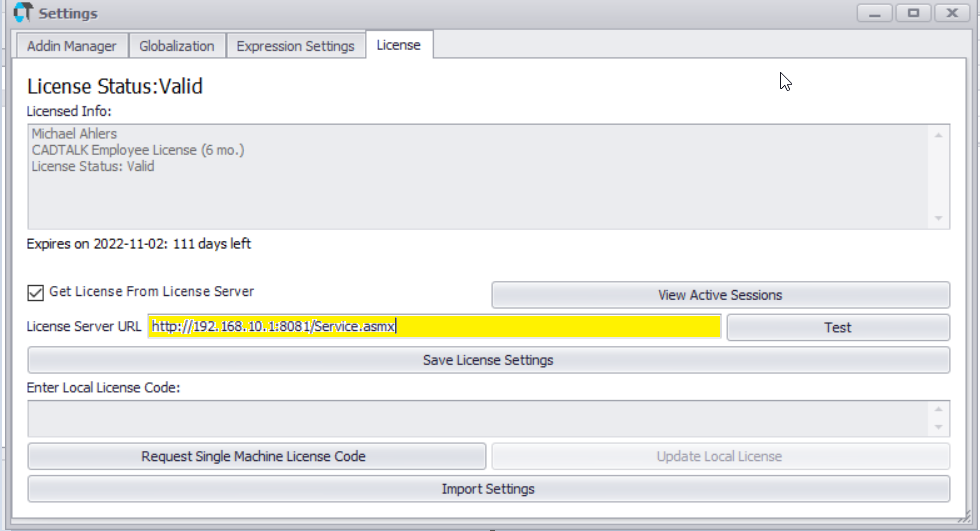Viewport: 980px width, 531px height.
Task: Click local license code scroll down arrow
Action: (x=938, y=427)
